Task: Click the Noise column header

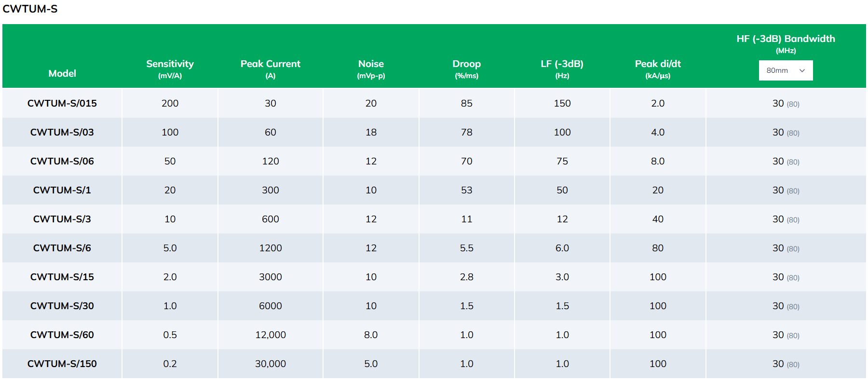Action: [x=371, y=64]
